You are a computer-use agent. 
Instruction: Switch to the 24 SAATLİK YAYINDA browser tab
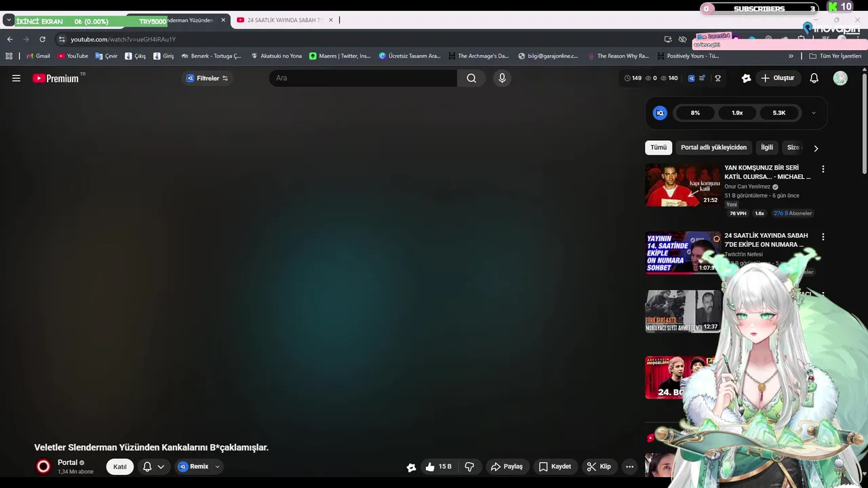click(283, 20)
